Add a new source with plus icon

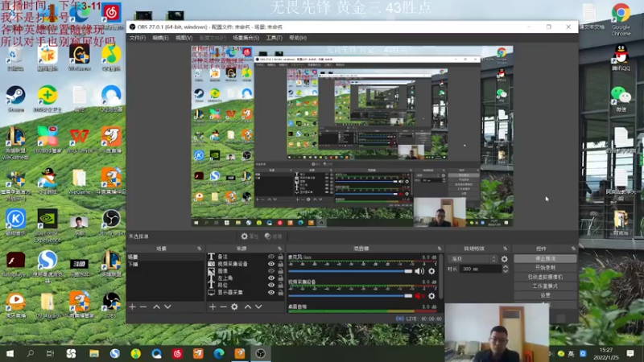click(x=213, y=306)
